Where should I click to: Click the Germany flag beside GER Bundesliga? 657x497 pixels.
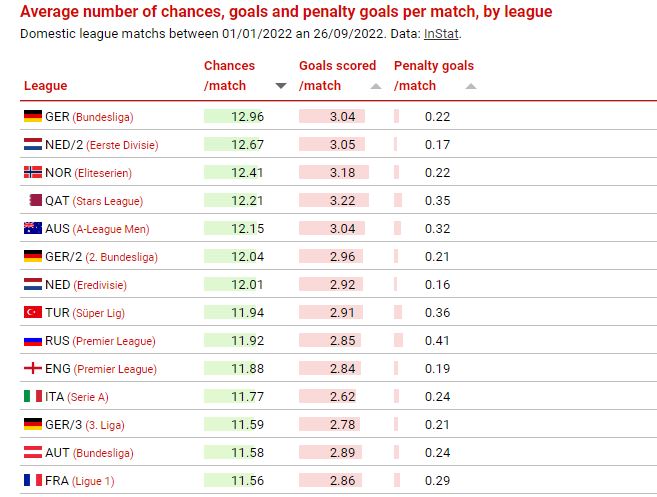click(x=32, y=117)
